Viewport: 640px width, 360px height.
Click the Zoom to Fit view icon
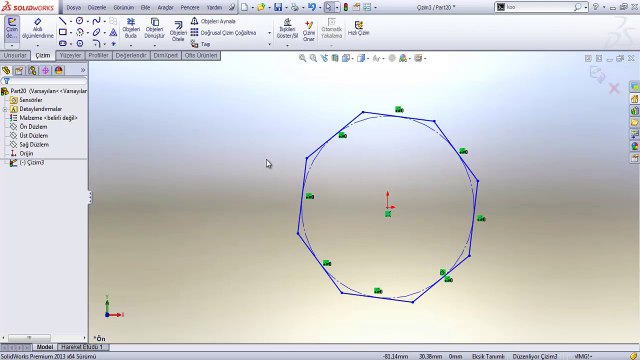click(x=302, y=58)
